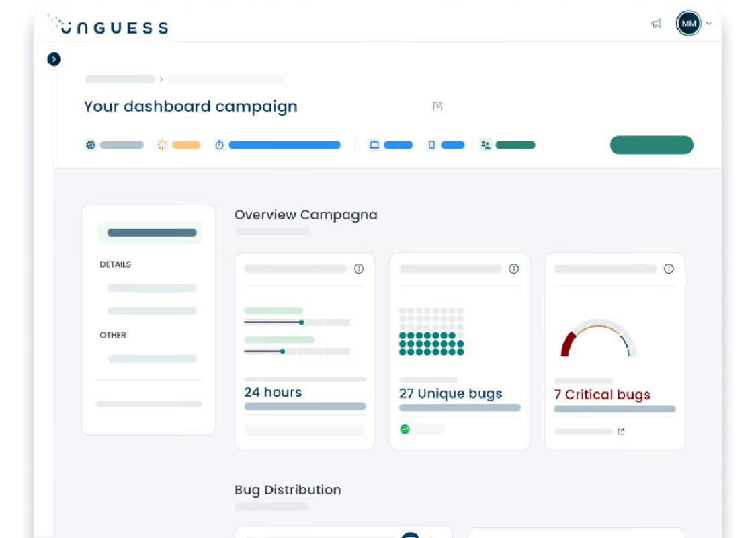Click the link placeholder in Critical bugs card

[583, 432]
